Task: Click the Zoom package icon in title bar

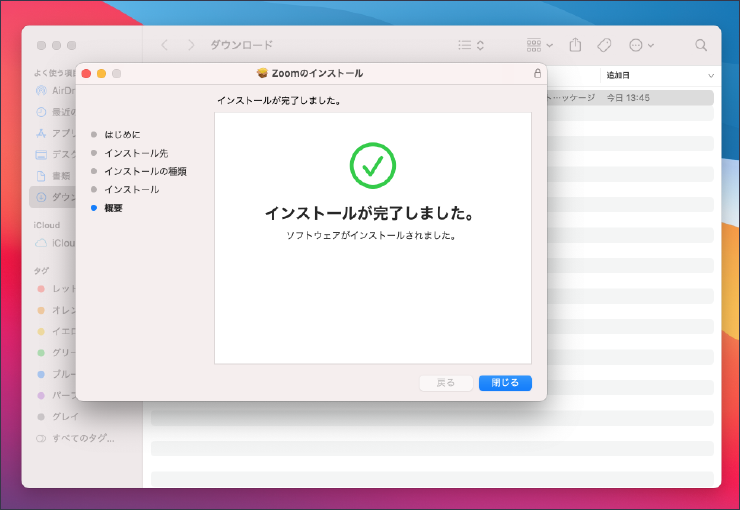Action: [262, 73]
